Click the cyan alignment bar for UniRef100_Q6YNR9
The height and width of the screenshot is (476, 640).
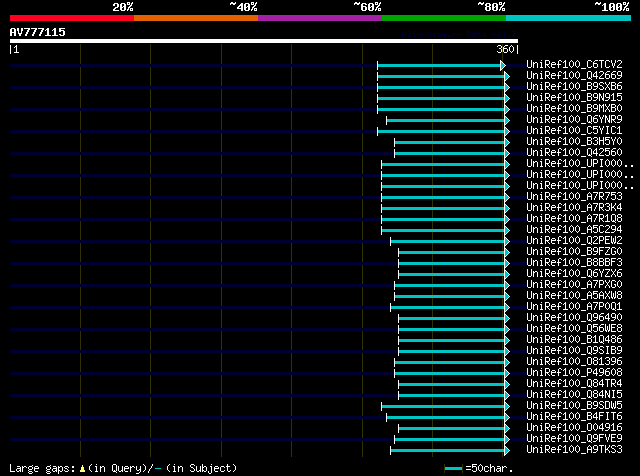coord(446,120)
